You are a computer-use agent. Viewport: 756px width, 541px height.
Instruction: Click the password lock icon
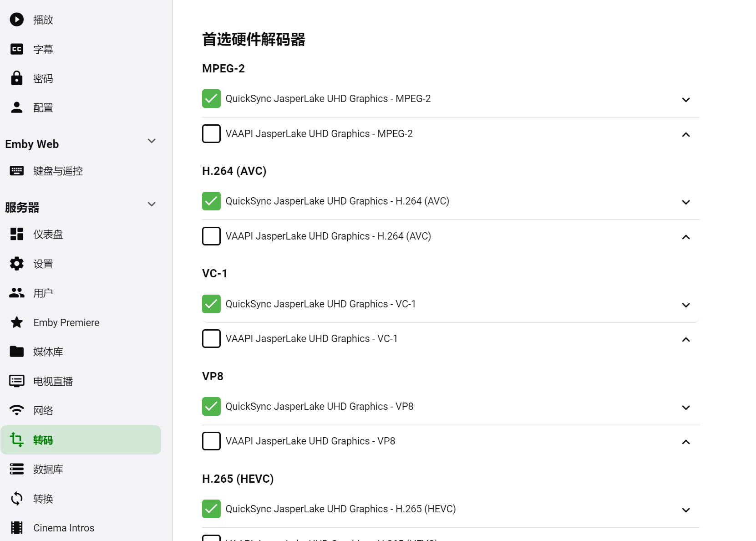(x=17, y=78)
